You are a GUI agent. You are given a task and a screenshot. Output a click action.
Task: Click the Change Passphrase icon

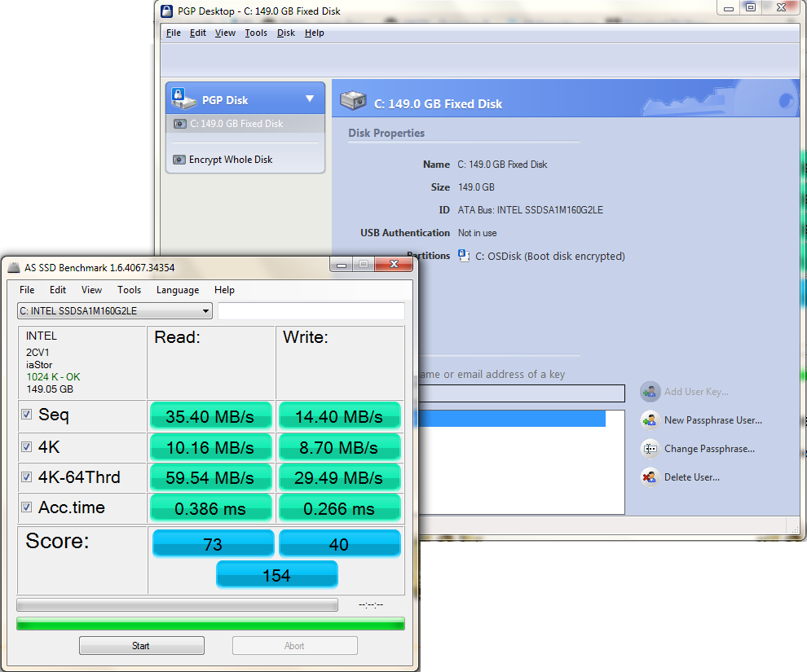tap(650, 449)
